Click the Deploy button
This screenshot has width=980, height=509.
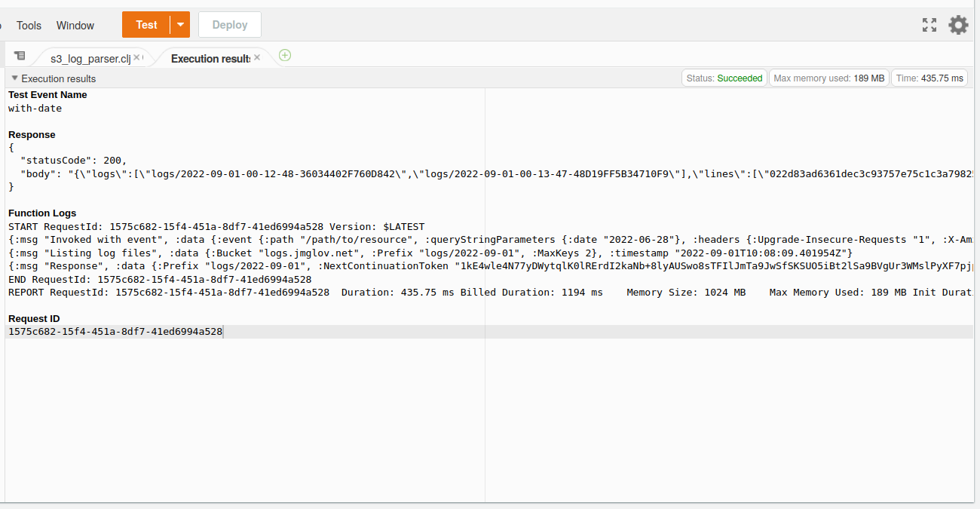tap(230, 25)
